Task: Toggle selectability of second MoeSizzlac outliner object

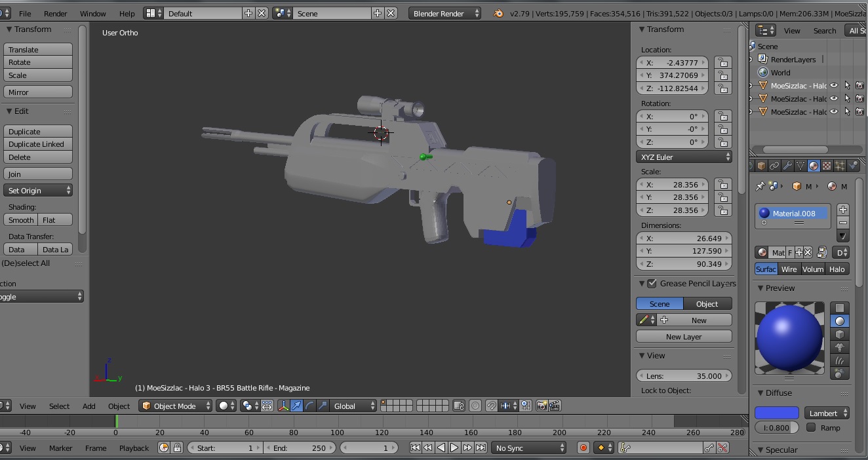Action: coord(847,99)
